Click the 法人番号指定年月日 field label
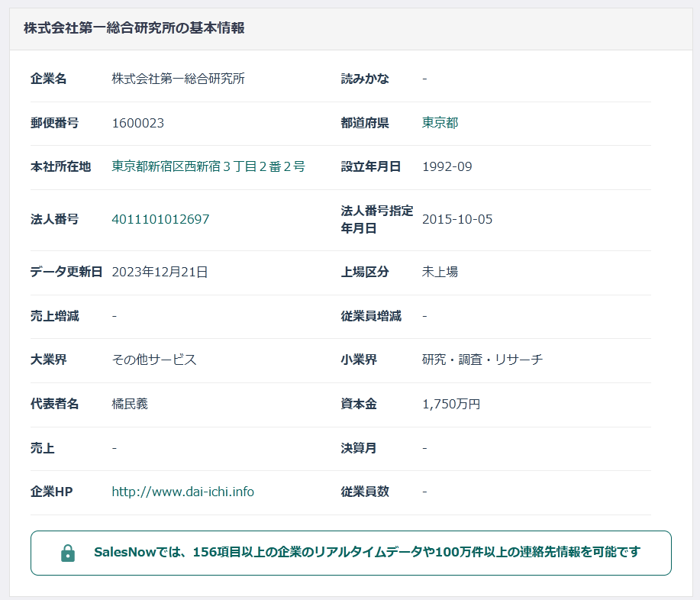Viewport: 700px width, 600px height. click(x=376, y=219)
